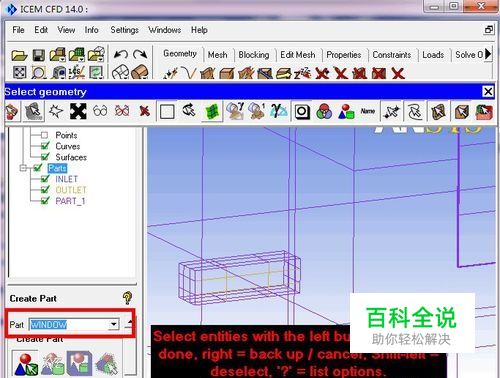
Task: Open the measure distance dropdown icon
Action: 59,72
